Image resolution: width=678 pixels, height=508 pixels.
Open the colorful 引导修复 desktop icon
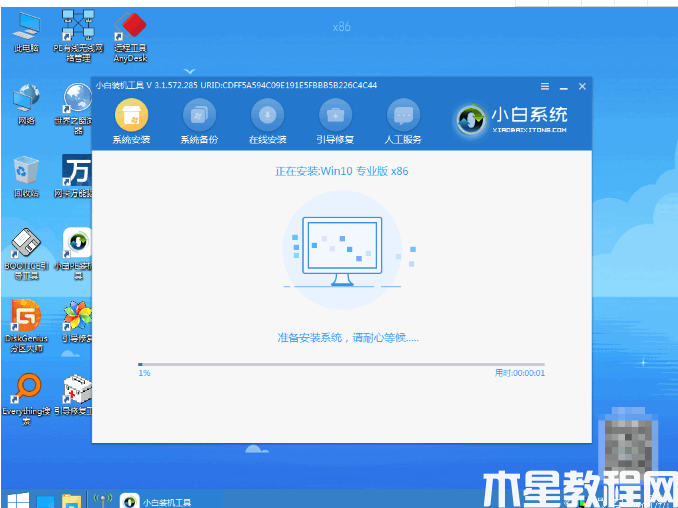pos(76,323)
